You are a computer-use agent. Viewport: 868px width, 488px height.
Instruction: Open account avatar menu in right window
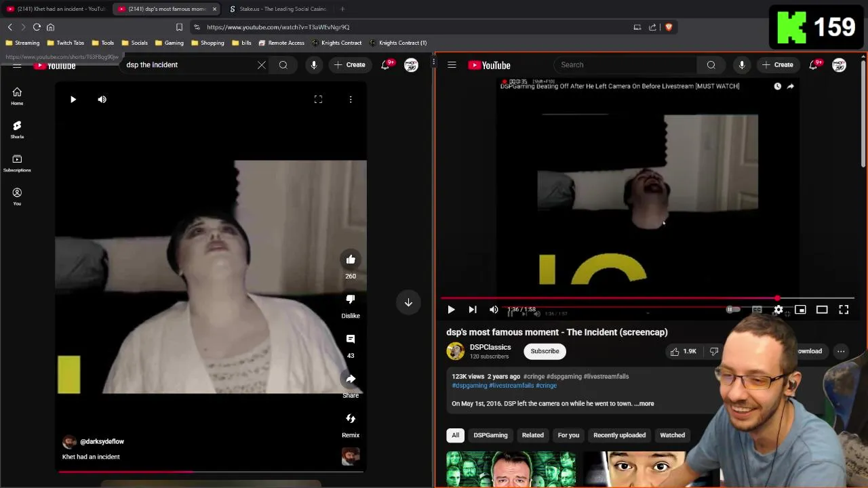[839, 65]
